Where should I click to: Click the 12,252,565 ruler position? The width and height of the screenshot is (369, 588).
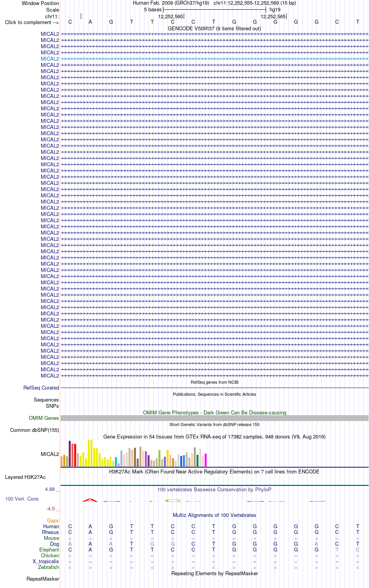tap(273, 16)
